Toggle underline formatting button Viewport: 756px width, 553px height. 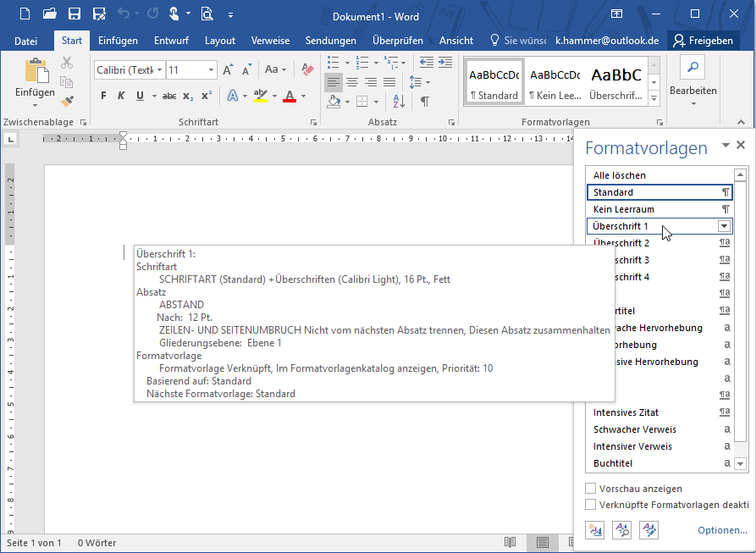140,96
